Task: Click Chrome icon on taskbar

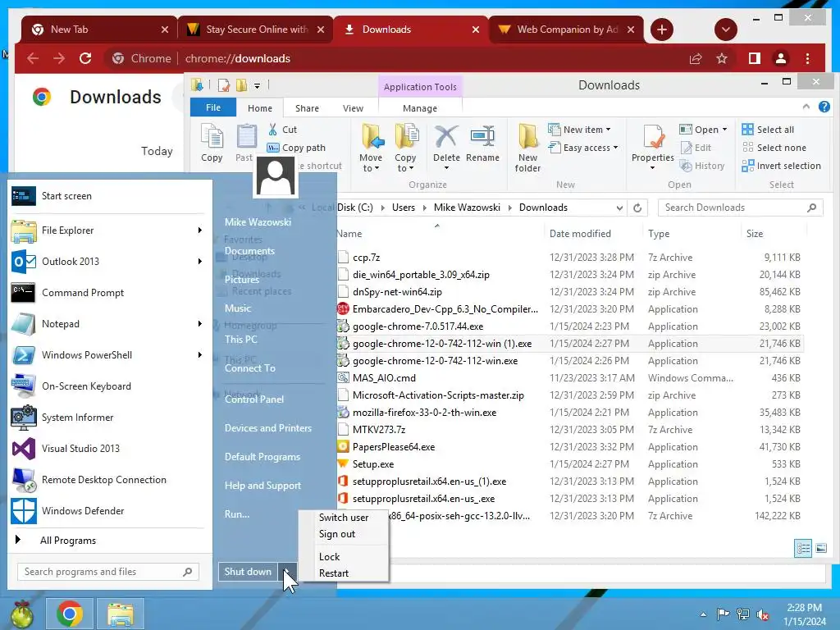Action: coord(70,614)
